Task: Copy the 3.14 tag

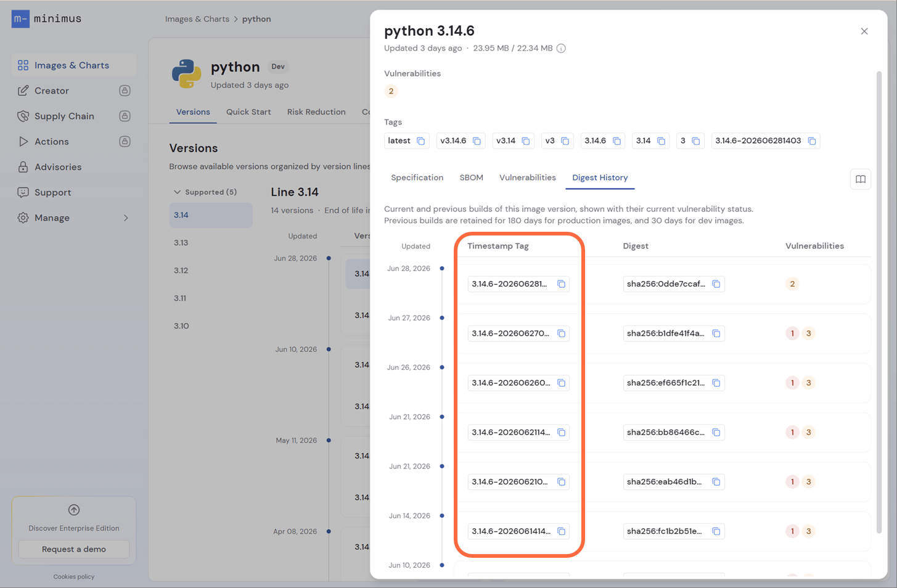Action: [661, 141]
